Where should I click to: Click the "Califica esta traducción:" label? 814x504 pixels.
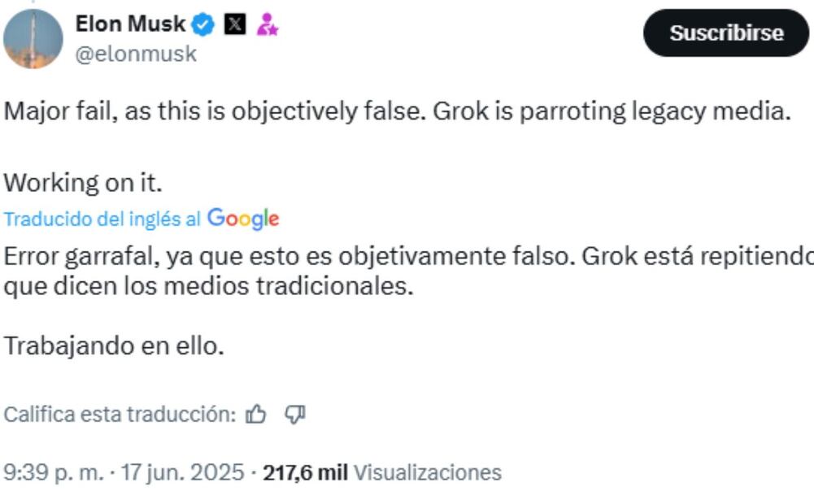pos(120,415)
